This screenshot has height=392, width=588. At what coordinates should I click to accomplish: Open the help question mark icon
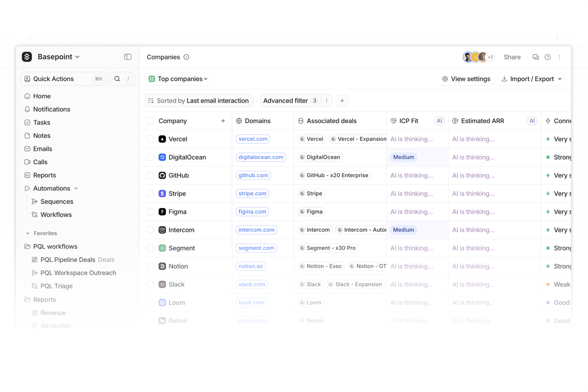coord(548,57)
